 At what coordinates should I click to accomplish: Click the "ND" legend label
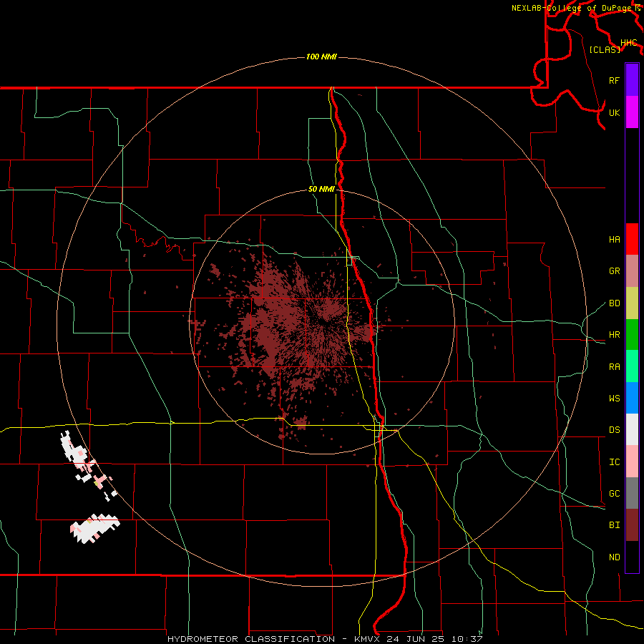click(x=614, y=557)
